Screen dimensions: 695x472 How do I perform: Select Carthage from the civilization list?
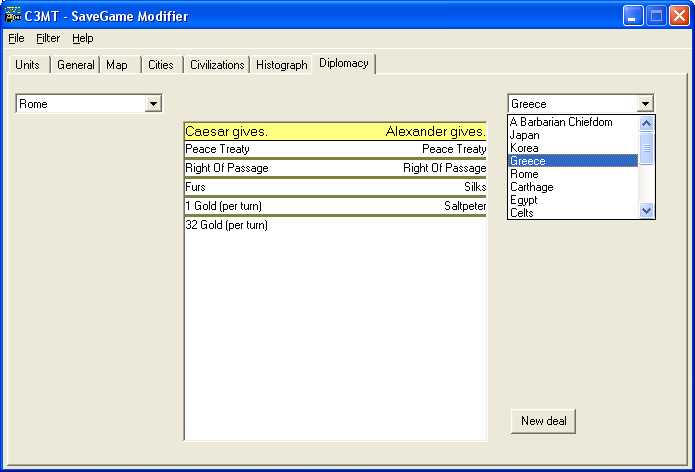tap(531, 187)
